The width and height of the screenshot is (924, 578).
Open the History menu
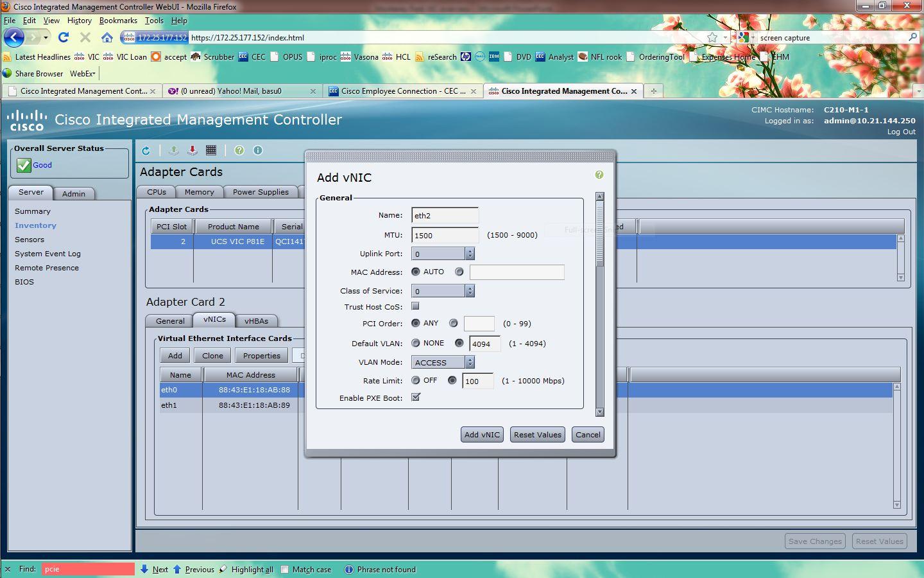coord(79,21)
